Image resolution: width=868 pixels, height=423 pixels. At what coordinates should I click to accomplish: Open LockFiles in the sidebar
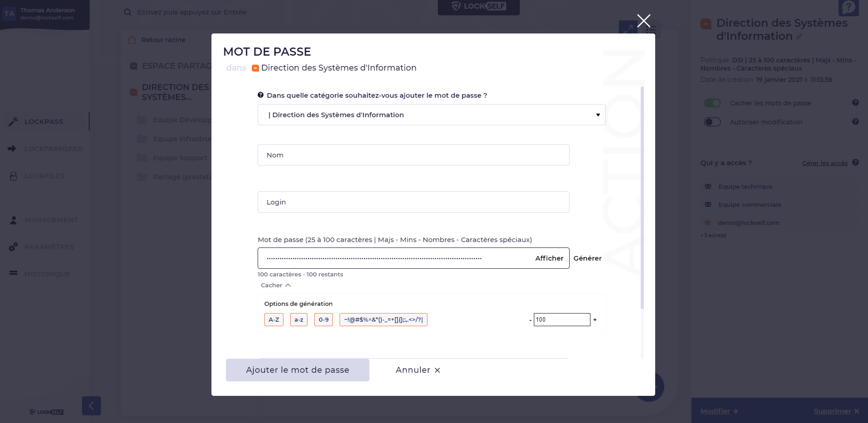pyautogui.click(x=44, y=176)
